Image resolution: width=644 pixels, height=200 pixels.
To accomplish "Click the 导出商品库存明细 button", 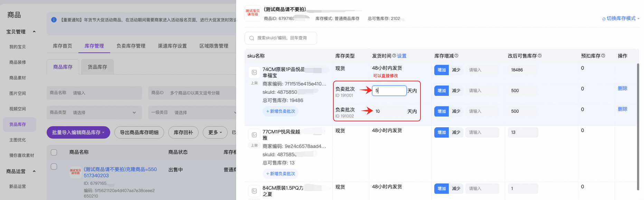I will click(139, 132).
